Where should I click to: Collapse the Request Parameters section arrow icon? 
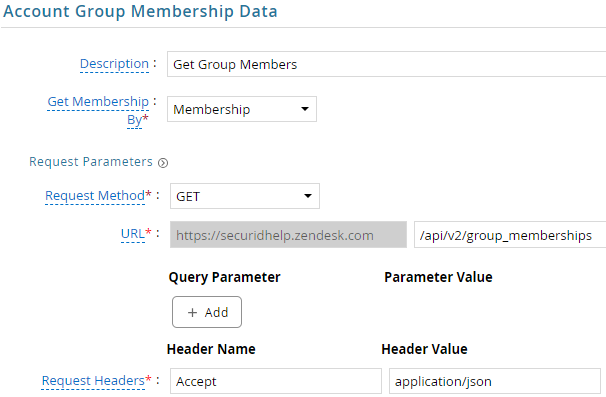pyautogui.click(x=163, y=163)
